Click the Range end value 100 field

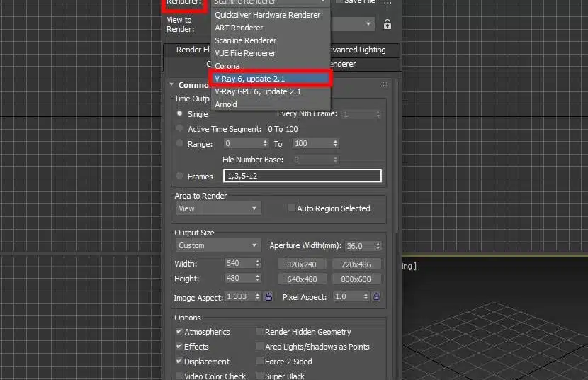pos(312,144)
